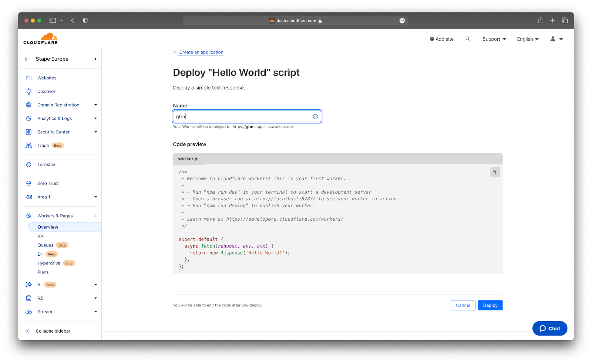
Task: Open the Safari sidebar options chevron
Action: tap(61, 20)
